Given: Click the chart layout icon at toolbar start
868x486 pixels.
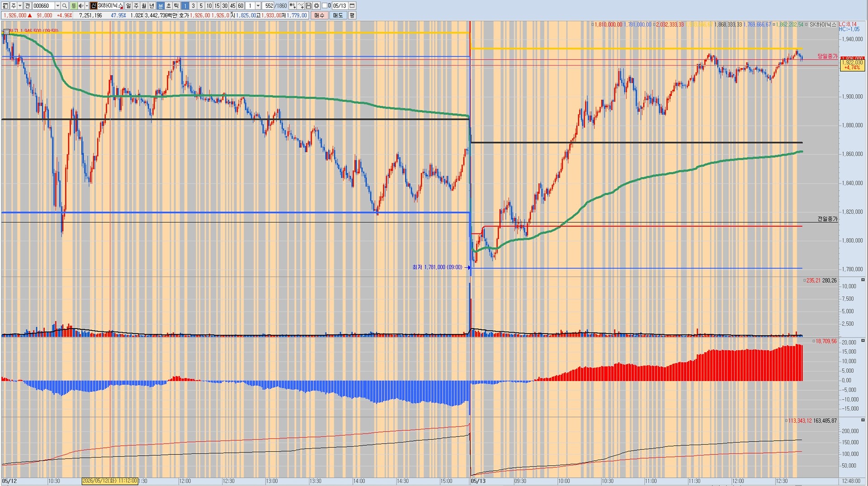Looking at the screenshot, I should [x=5, y=6].
